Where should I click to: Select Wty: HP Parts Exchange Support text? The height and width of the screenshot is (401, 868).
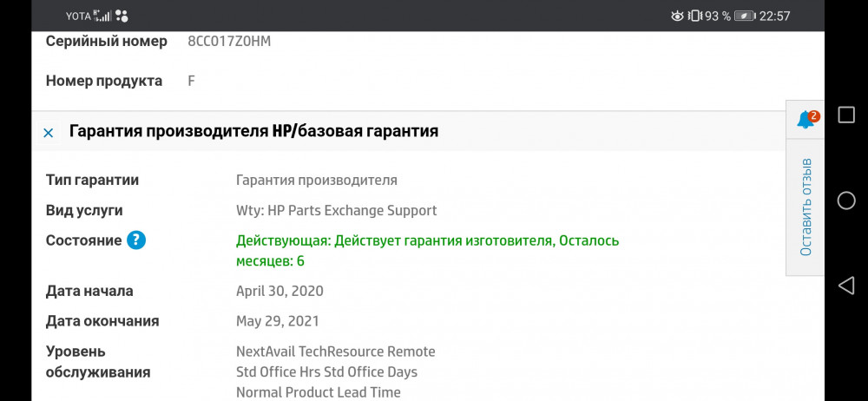[337, 210]
